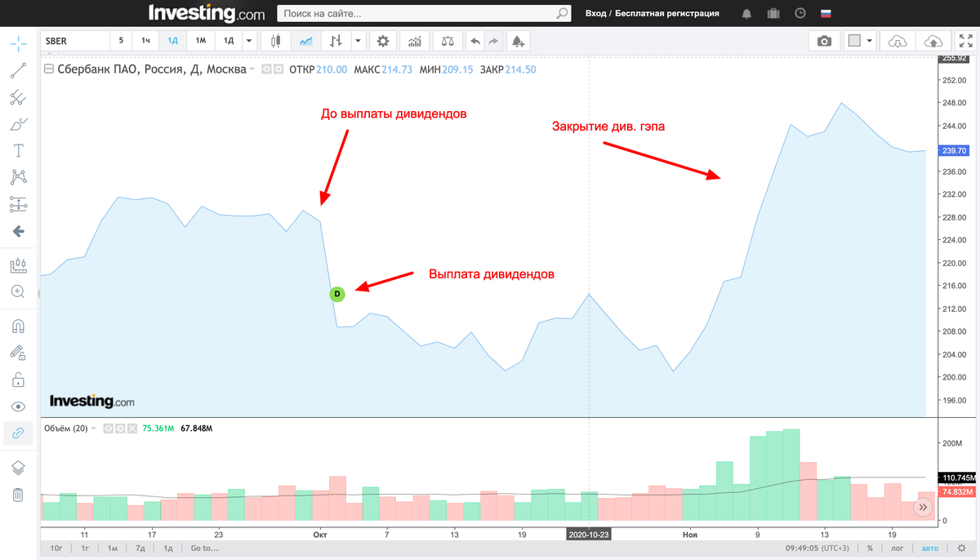
Task: Expand the chart style dropdown
Action: pos(358,41)
